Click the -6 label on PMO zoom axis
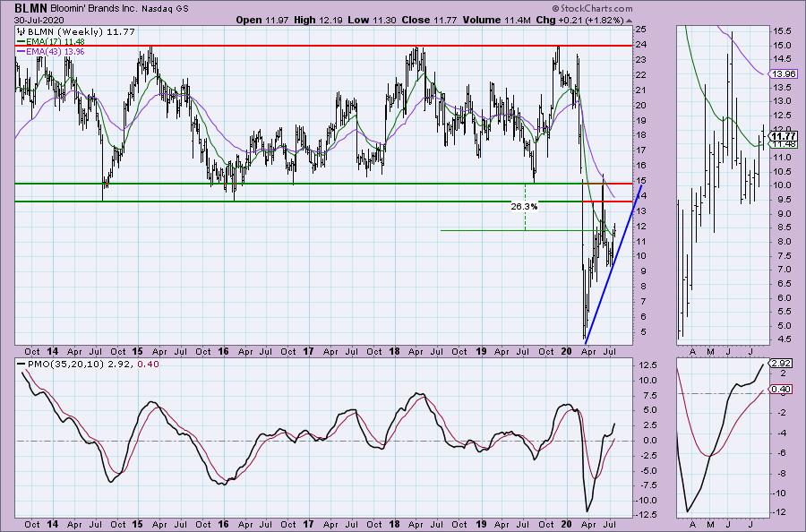806x532 pixels. [780, 453]
